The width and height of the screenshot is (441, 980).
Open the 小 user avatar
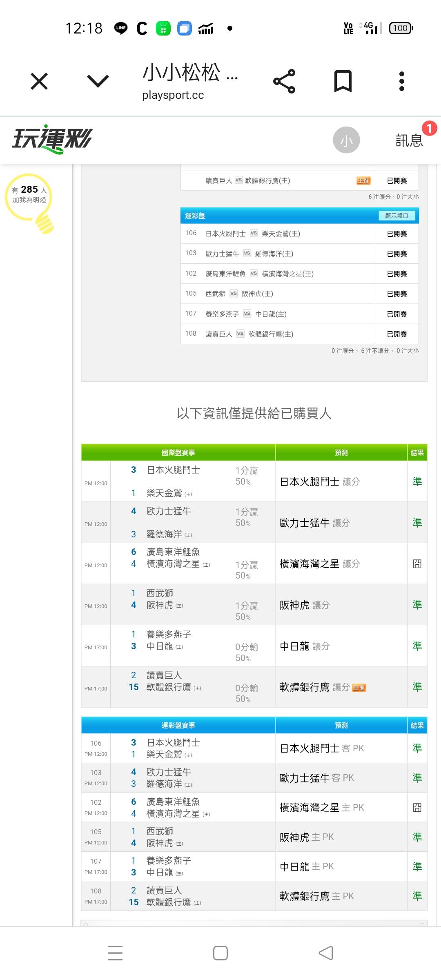[346, 140]
